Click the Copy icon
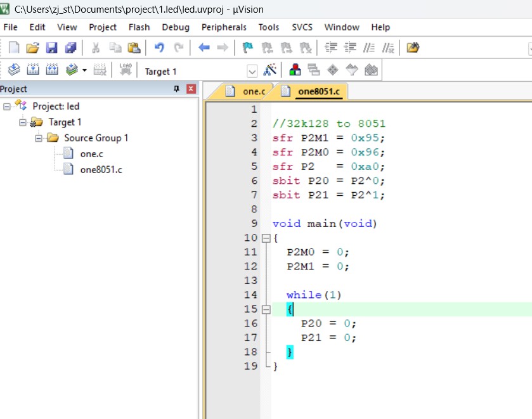 click(x=115, y=48)
